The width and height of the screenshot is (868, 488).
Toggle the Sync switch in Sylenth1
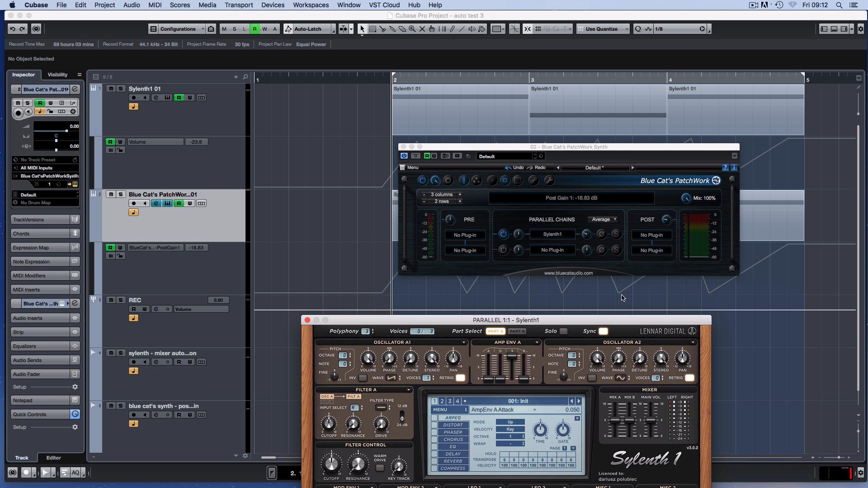603,331
